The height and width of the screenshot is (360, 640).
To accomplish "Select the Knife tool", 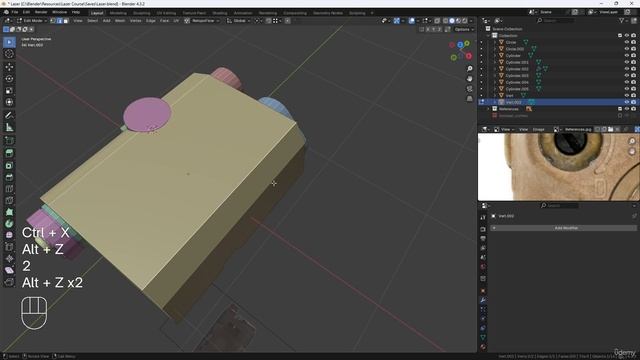I will [9, 200].
